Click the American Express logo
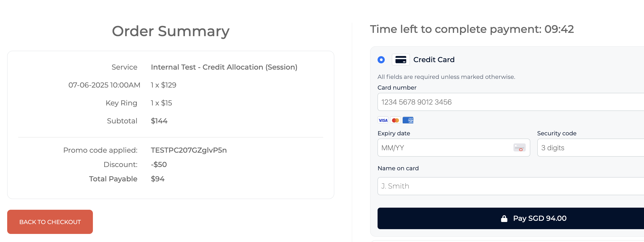This screenshot has width=644, height=242. (x=408, y=120)
